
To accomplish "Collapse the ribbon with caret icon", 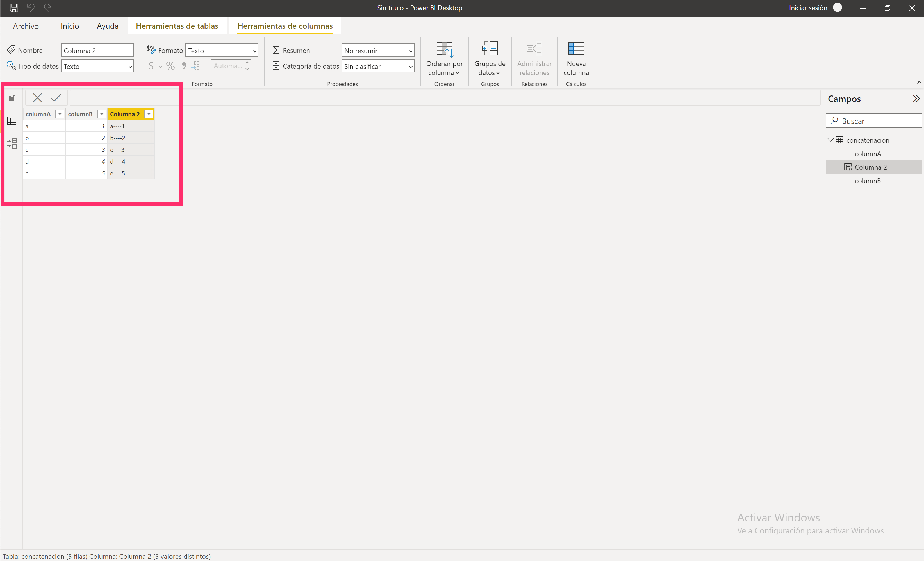I will click(x=919, y=82).
